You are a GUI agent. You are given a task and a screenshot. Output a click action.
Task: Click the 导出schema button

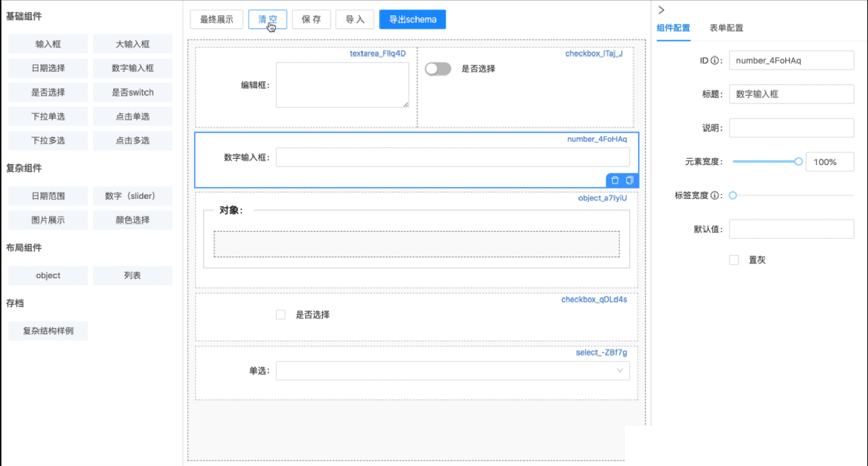click(x=412, y=20)
